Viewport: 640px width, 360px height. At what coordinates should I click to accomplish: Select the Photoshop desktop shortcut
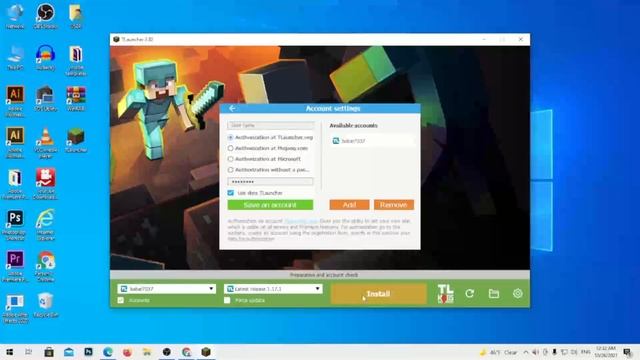pos(15,226)
